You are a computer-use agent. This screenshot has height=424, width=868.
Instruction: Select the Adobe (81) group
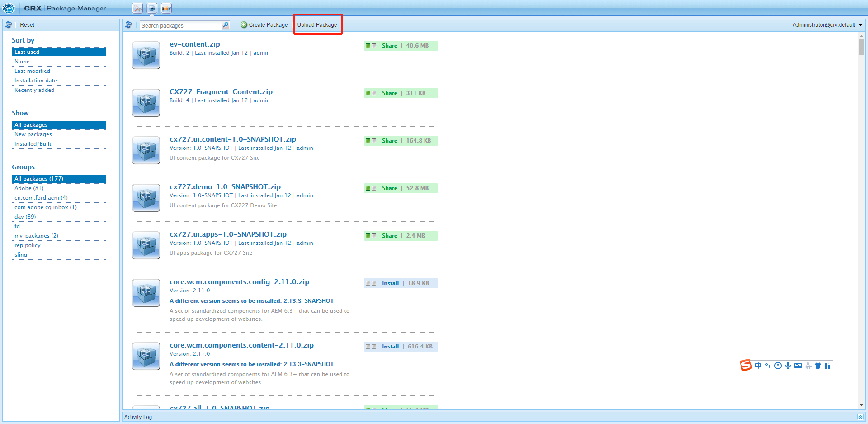pyautogui.click(x=59, y=188)
